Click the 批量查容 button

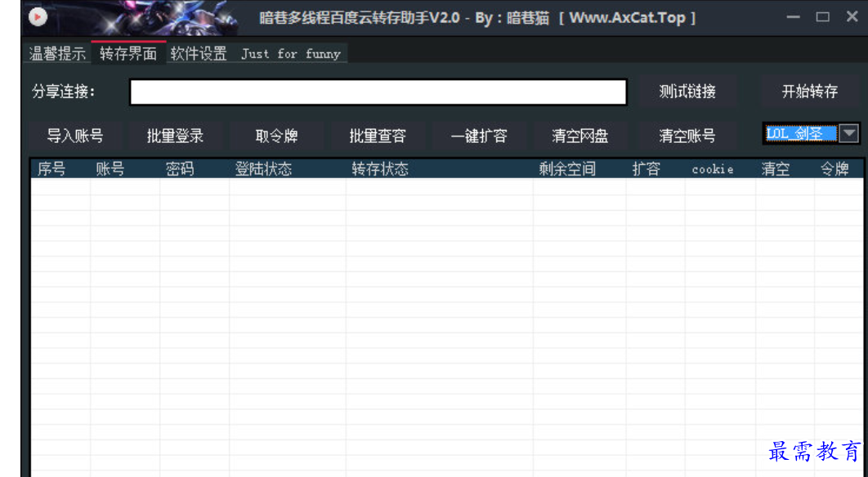pyautogui.click(x=378, y=136)
